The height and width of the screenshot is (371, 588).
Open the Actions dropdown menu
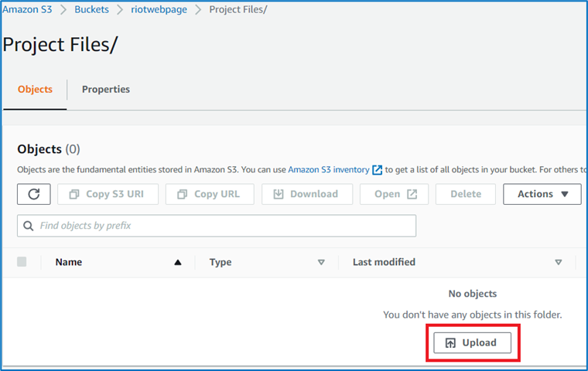click(542, 194)
